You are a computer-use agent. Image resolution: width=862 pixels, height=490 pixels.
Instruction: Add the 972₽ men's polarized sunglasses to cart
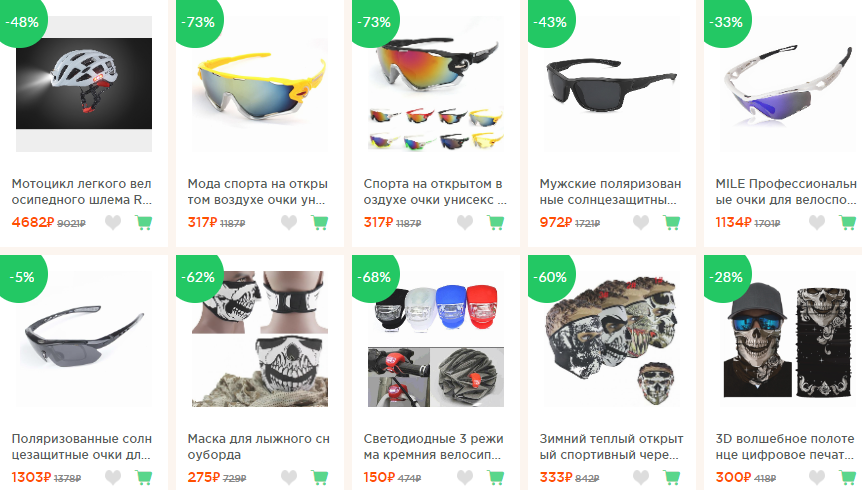671,222
